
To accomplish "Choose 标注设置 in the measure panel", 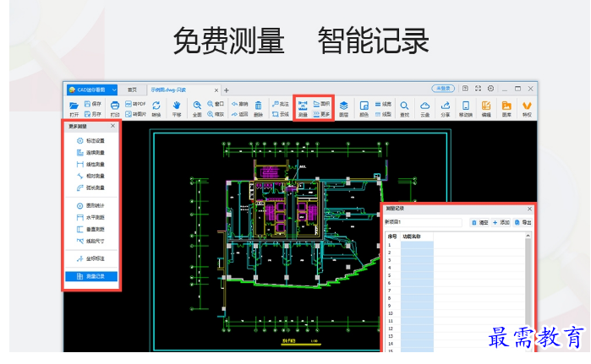I will [90, 140].
